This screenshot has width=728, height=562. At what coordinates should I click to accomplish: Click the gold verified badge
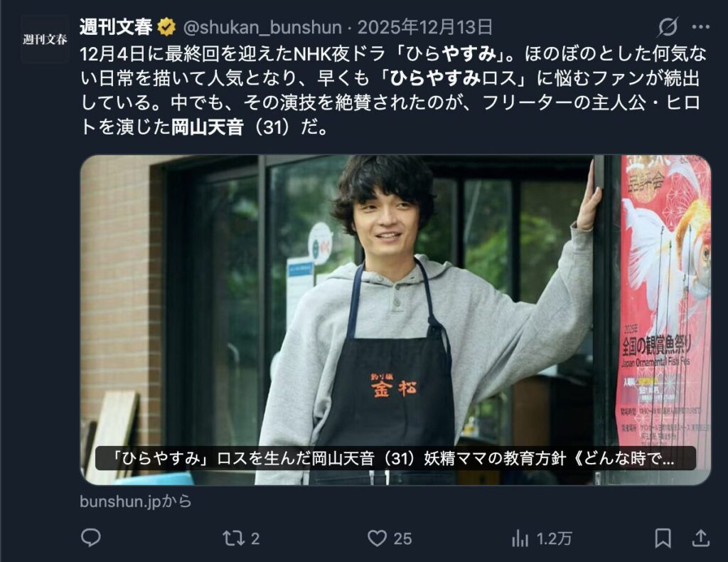[x=166, y=28]
